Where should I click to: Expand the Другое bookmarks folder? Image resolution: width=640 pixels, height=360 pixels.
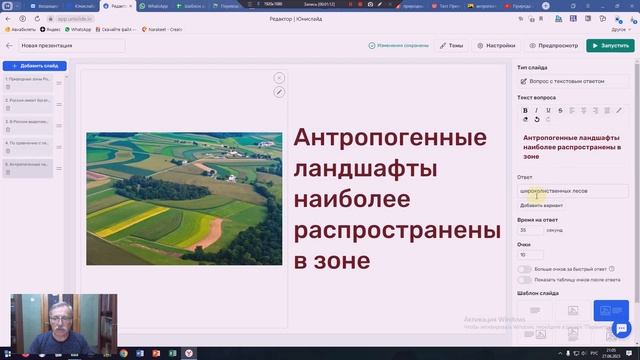tap(621, 29)
